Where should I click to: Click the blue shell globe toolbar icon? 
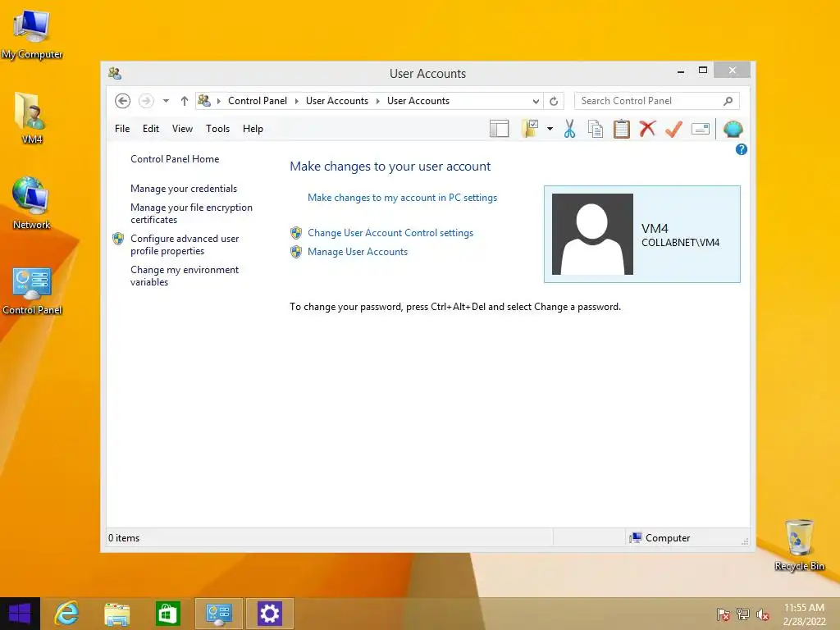(x=733, y=129)
